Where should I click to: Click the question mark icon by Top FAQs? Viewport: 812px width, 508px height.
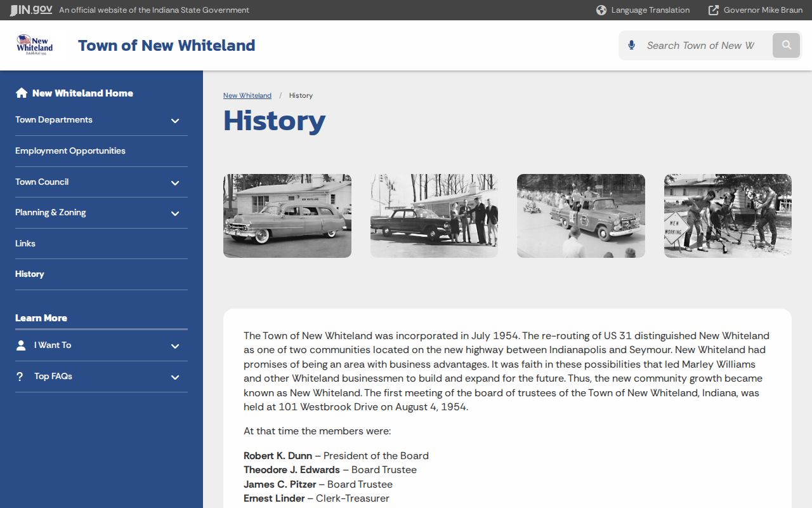tap(20, 377)
